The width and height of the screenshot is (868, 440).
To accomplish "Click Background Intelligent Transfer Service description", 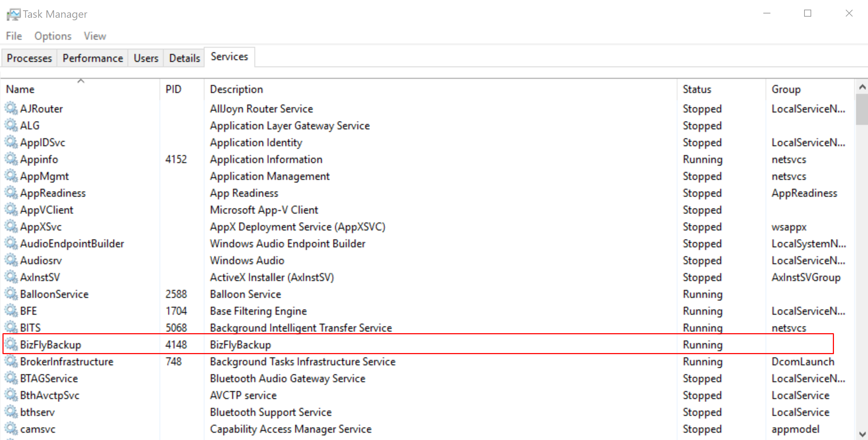I will click(301, 328).
